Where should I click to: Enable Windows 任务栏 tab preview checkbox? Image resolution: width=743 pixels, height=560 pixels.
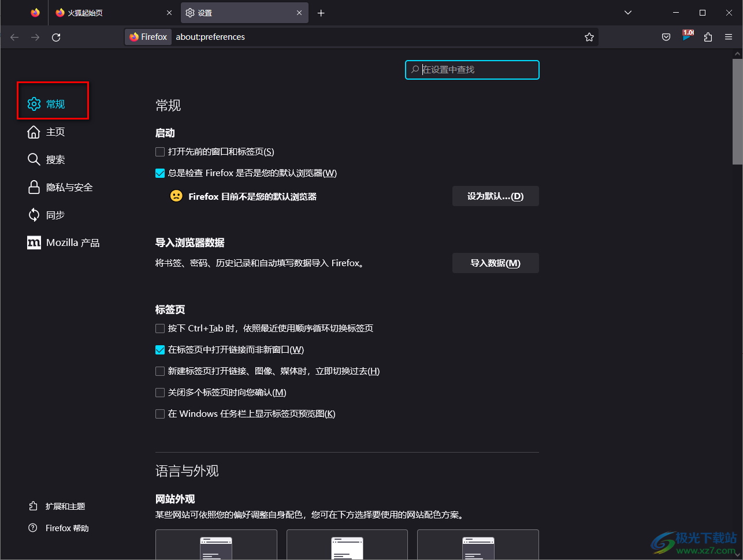pos(160,414)
